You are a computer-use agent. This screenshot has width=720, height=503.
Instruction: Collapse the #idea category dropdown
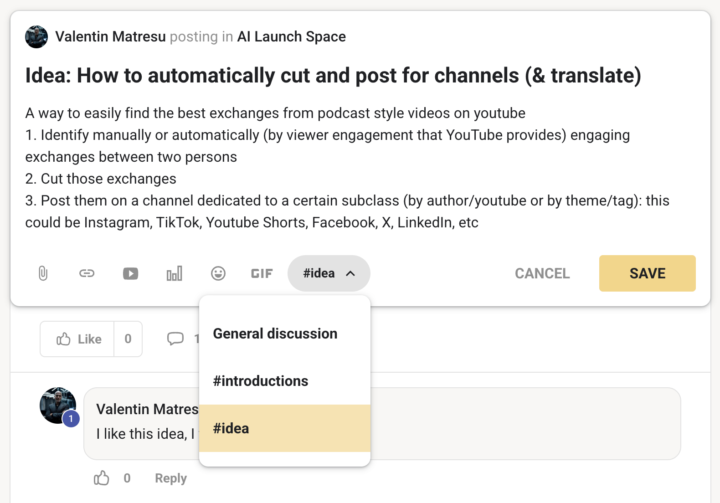coord(329,273)
